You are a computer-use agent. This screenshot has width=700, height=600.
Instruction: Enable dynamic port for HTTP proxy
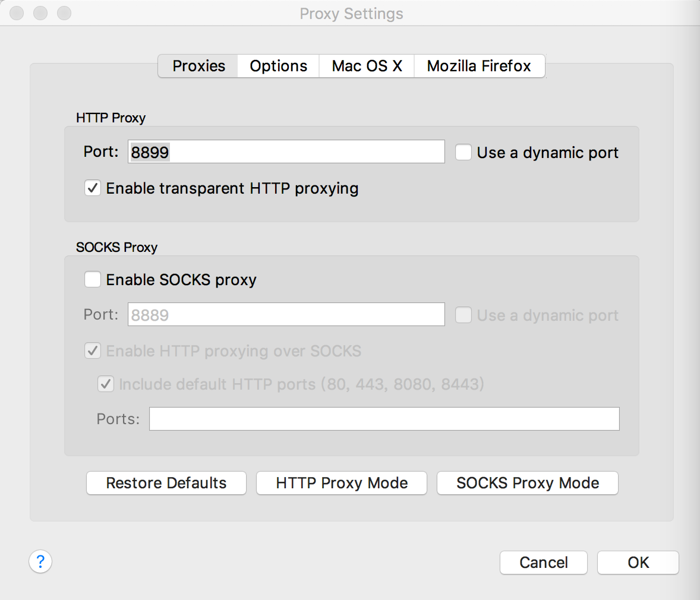tap(463, 152)
